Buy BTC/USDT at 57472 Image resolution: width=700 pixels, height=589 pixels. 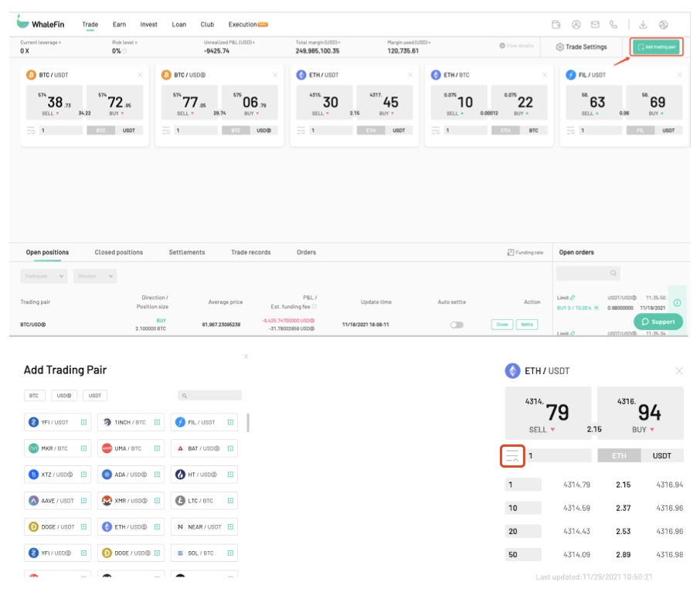click(x=114, y=103)
